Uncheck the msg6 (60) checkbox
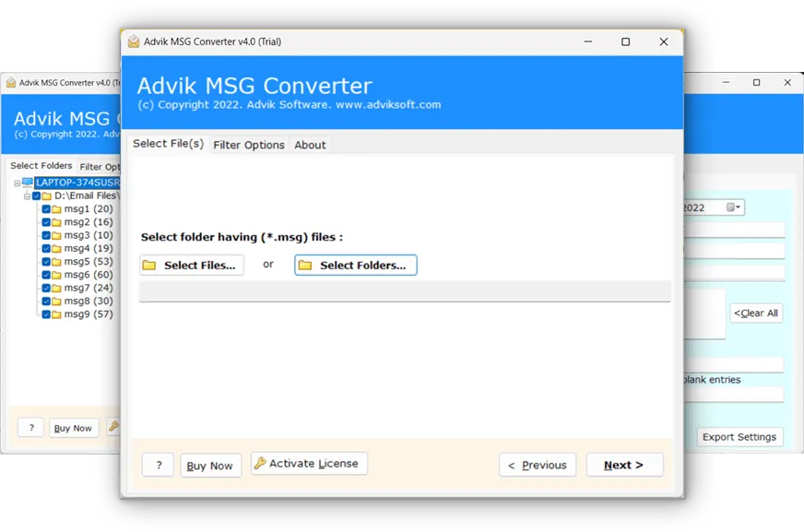This screenshot has width=804, height=532. tap(46, 275)
